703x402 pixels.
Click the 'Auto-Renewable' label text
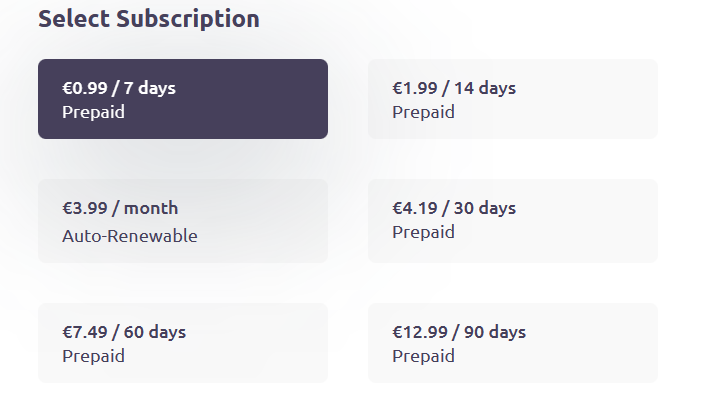130,236
